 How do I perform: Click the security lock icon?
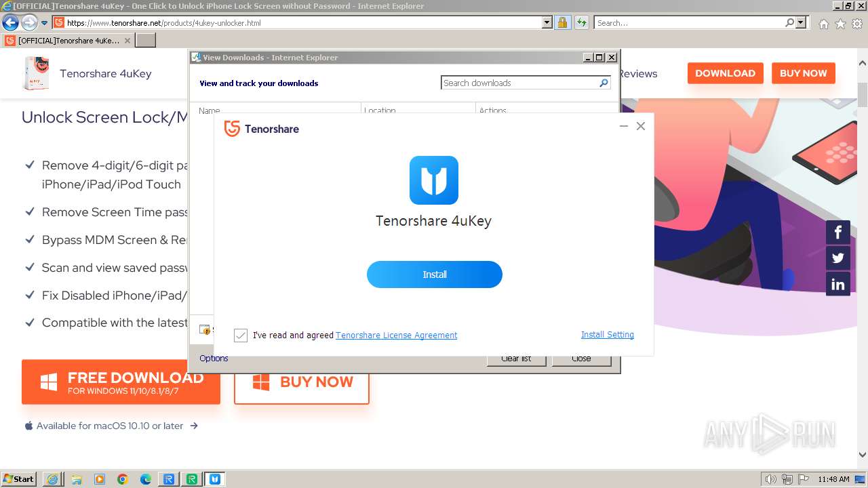(562, 22)
